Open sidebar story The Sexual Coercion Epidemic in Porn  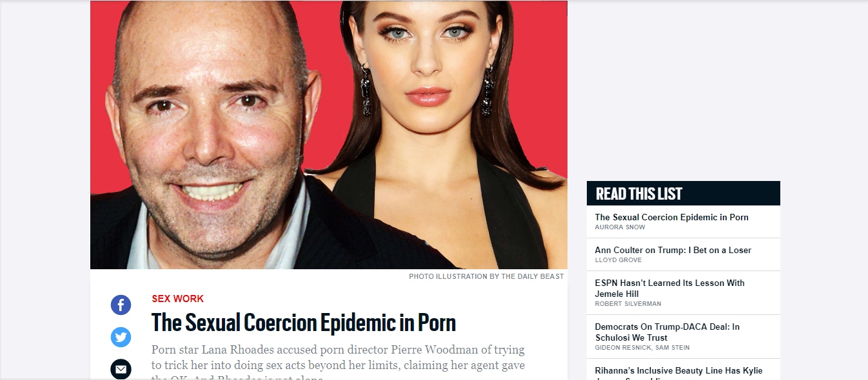[671, 217]
